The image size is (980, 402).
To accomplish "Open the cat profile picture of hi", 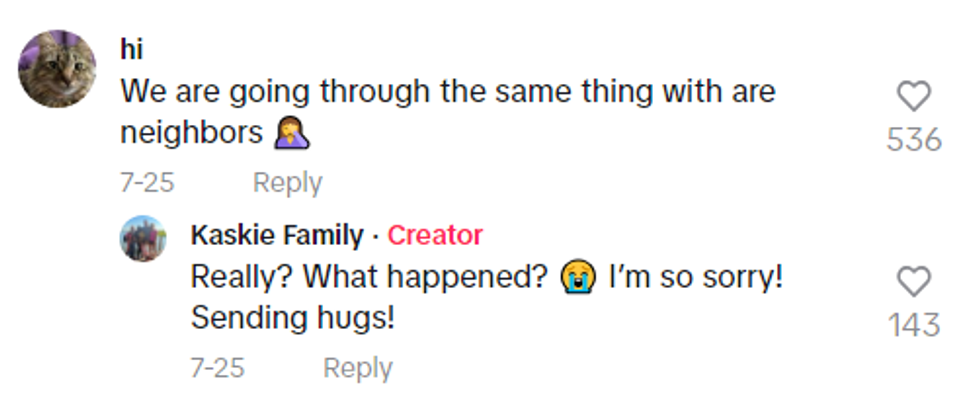I will click(x=58, y=69).
